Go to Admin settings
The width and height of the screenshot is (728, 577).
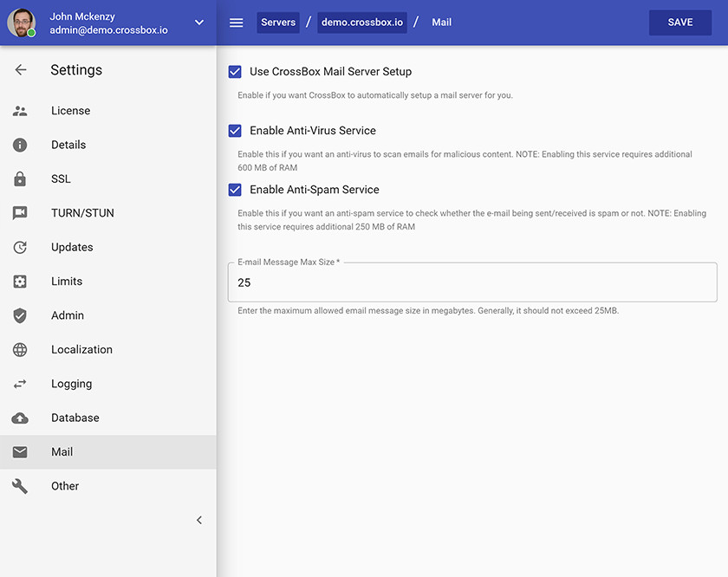point(108,315)
